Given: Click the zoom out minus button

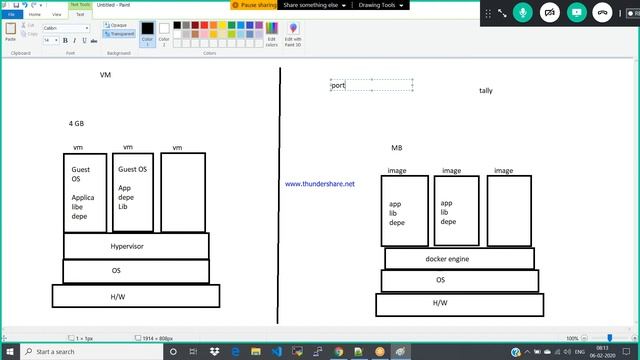Looking at the screenshot, I should [x=584, y=338].
